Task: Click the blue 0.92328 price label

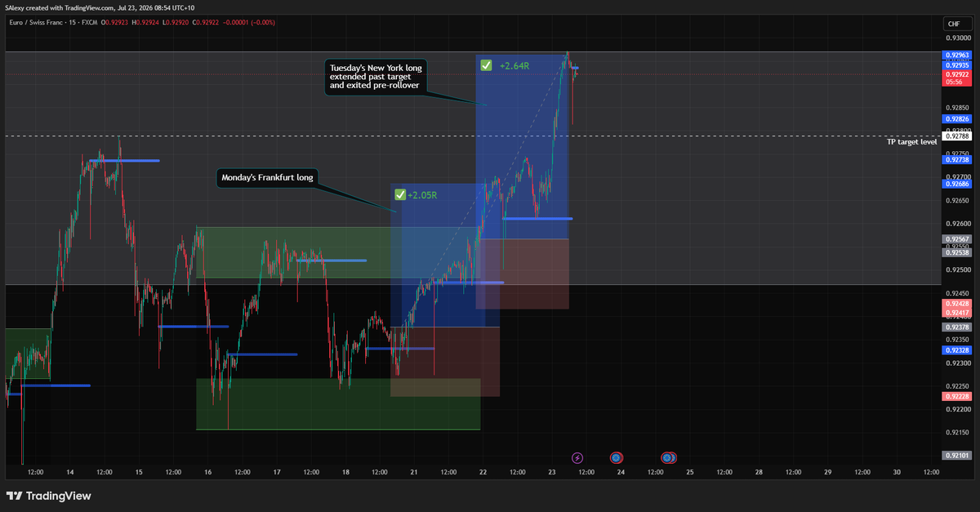Action: coord(957,350)
